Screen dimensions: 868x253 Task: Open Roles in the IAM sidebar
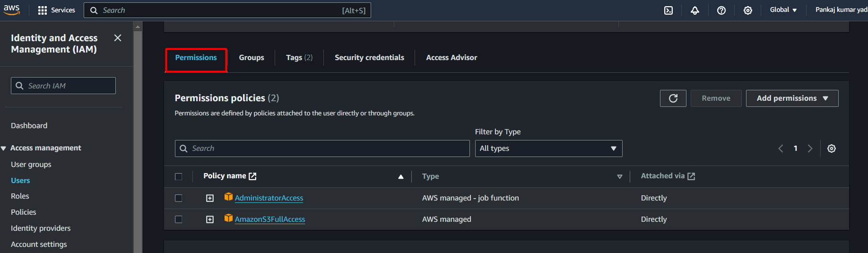[20, 196]
